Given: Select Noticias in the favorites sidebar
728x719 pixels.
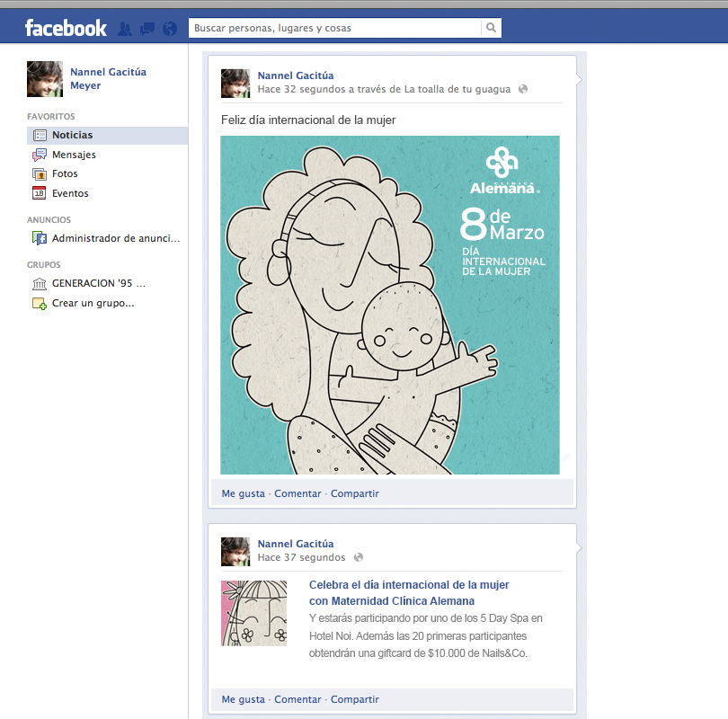Looking at the screenshot, I should 72,136.
